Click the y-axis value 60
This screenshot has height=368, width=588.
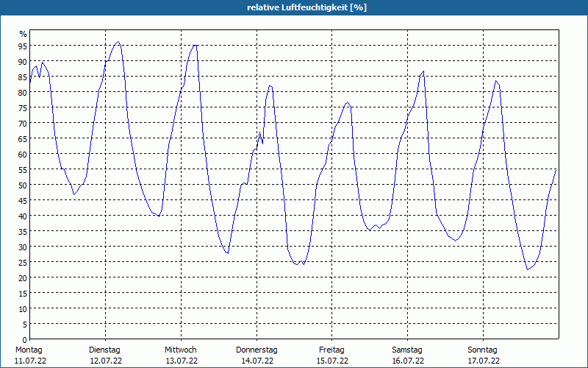pyautogui.click(x=23, y=155)
